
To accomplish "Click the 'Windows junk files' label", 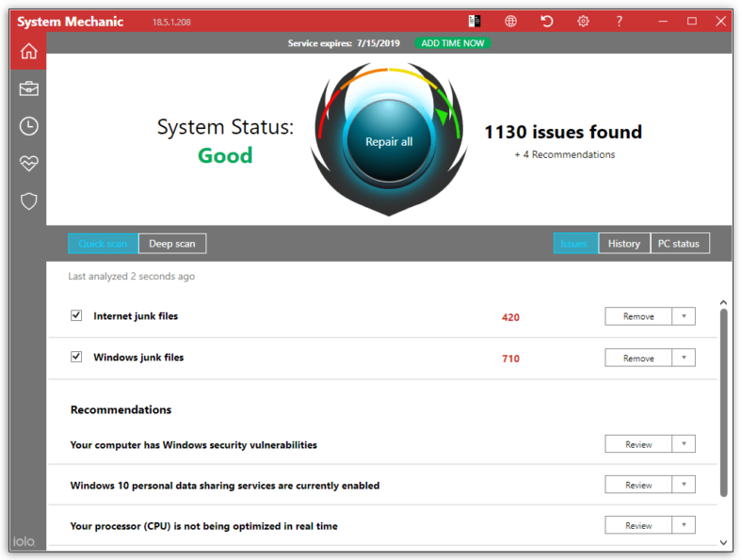I will tap(138, 357).
